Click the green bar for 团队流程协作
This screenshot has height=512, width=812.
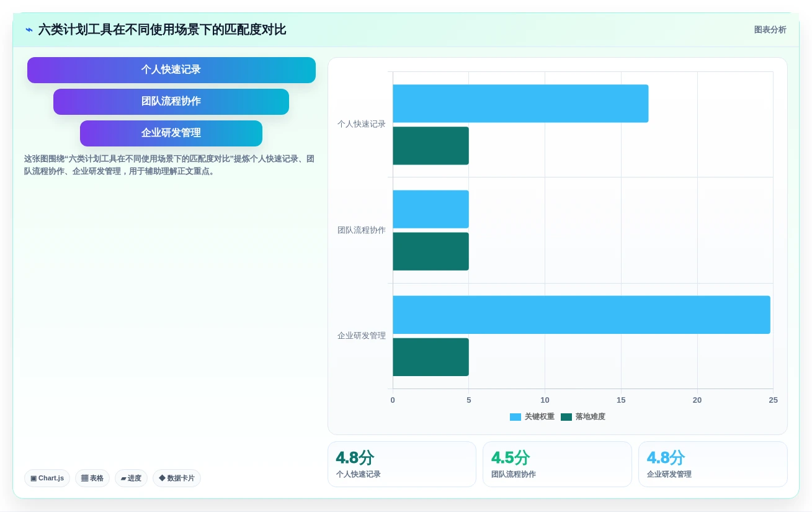431,251
